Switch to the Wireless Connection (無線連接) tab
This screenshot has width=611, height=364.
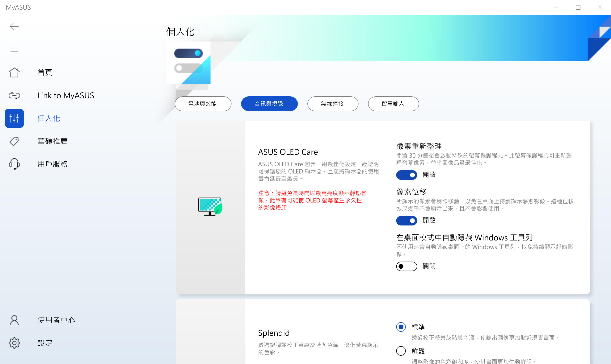pyautogui.click(x=333, y=104)
